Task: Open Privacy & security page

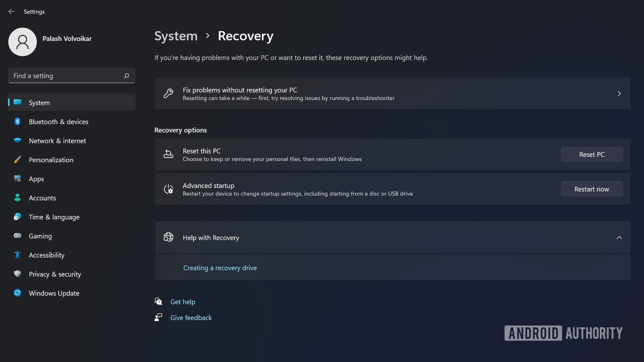Action: [71, 274]
